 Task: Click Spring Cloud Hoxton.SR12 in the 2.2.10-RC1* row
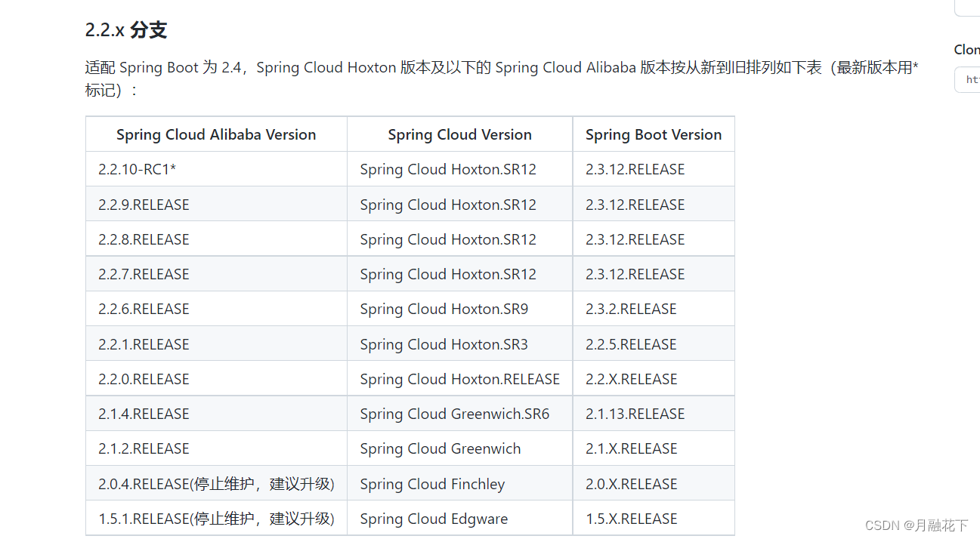point(459,169)
